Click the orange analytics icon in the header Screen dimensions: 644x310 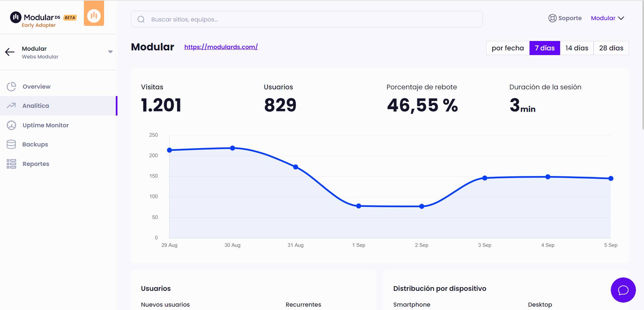(94, 14)
